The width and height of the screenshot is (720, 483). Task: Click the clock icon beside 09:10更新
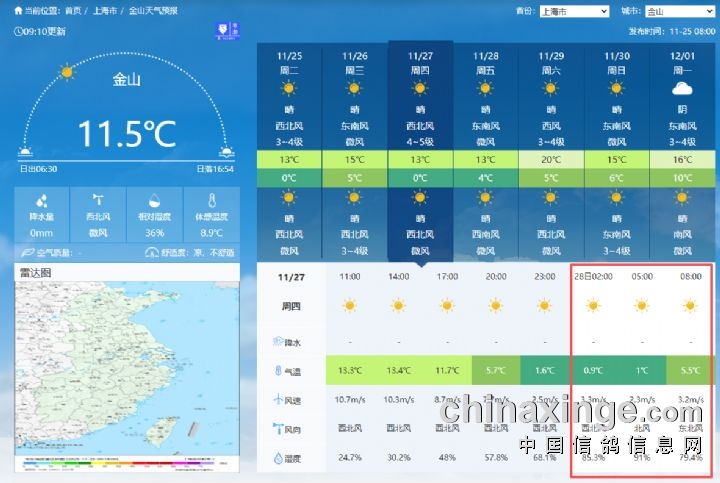[x=18, y=31]
